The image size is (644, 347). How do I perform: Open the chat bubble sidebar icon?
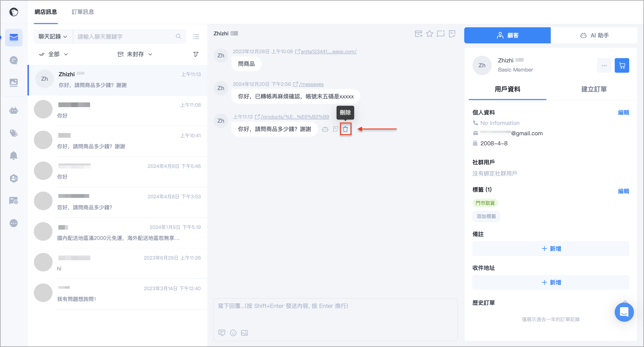click(x=13, y=60)
